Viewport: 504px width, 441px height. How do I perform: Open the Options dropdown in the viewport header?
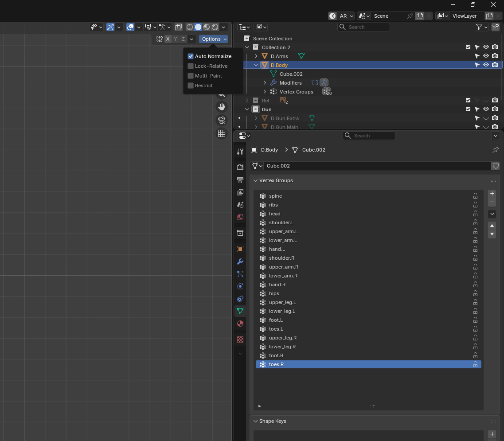click(213, 39)
